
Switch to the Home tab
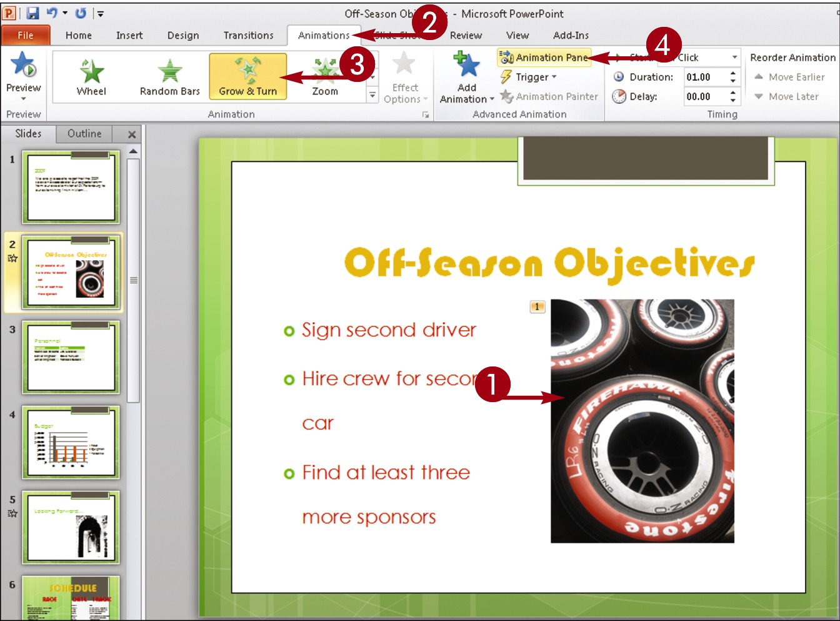(79, 35)
